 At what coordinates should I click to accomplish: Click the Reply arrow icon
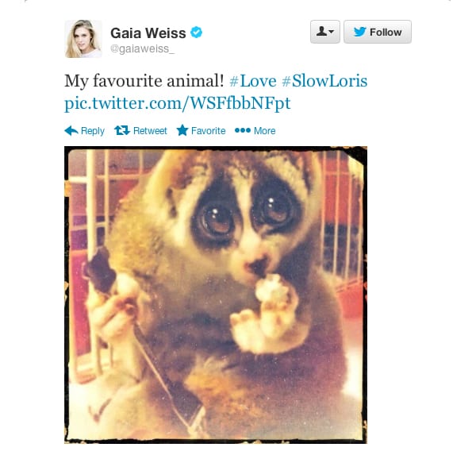click(71, 131)
